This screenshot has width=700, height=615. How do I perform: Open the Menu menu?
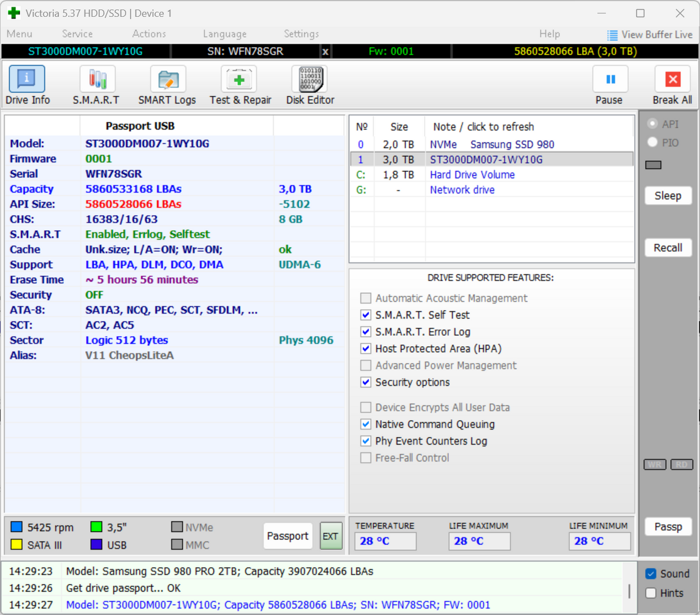tap(19, 34)
